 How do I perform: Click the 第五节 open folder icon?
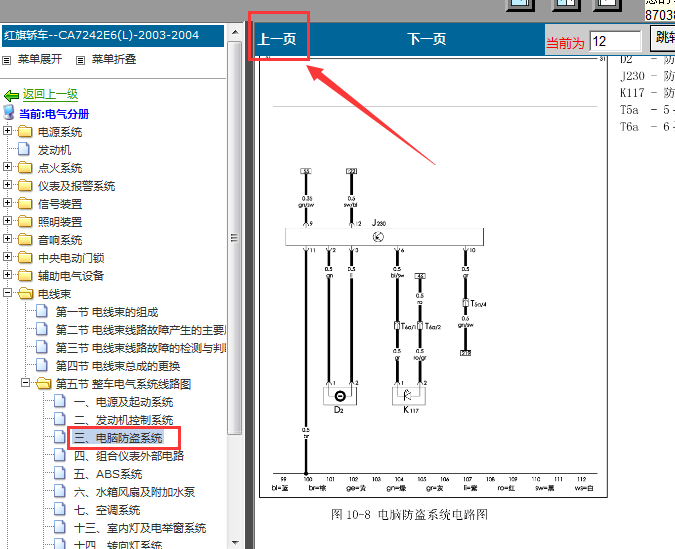pyautogui.click(x=44, y=384)
